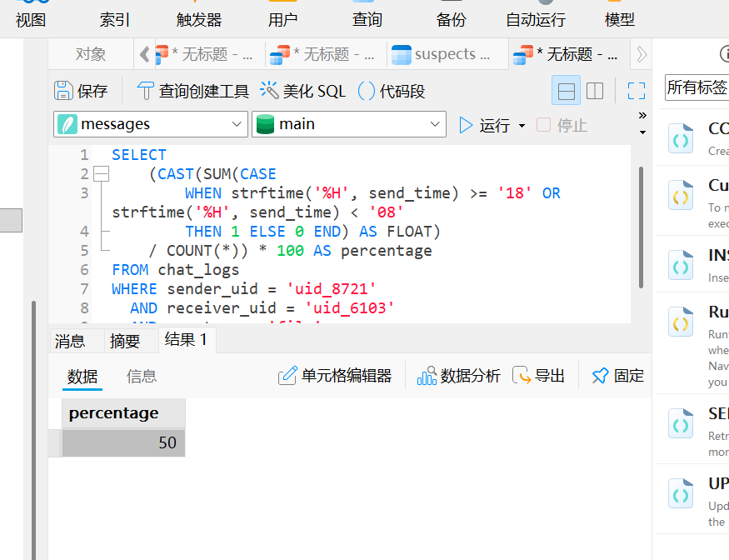Open the messages connection dropdown
The height and width of the screenshot is (560, 729).
pos(151,124)
